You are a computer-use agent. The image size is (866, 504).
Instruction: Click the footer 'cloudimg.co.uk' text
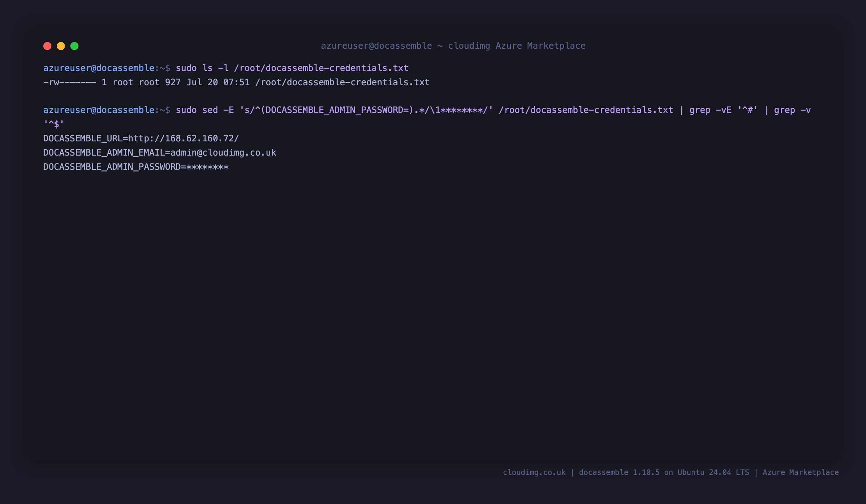(x=534, y=473)
